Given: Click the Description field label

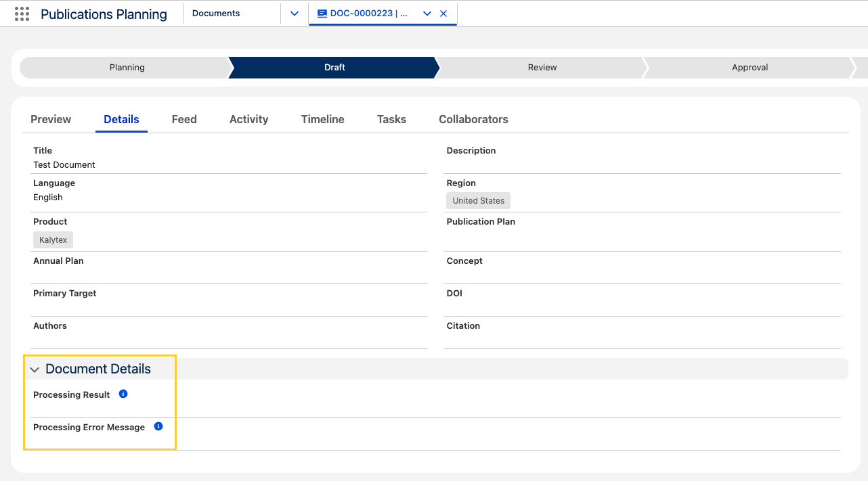Looking at the screenshot, I should (x=471, y=150).
